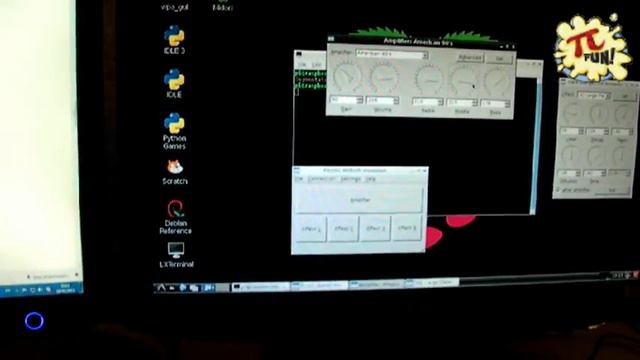Open the IDLE desktop icon below IDLE 3
This screenshot has height=360, width=640.
coord(174,84)
